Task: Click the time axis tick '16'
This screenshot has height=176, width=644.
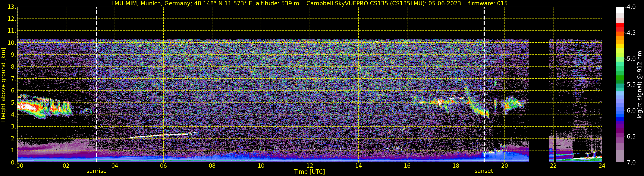Action: (x=407, y=166)
